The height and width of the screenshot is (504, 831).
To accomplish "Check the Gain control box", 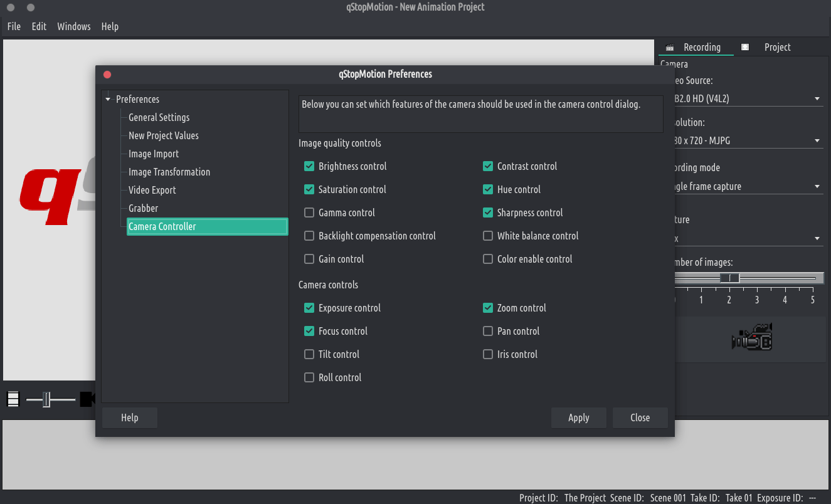I will pos(309,259).
